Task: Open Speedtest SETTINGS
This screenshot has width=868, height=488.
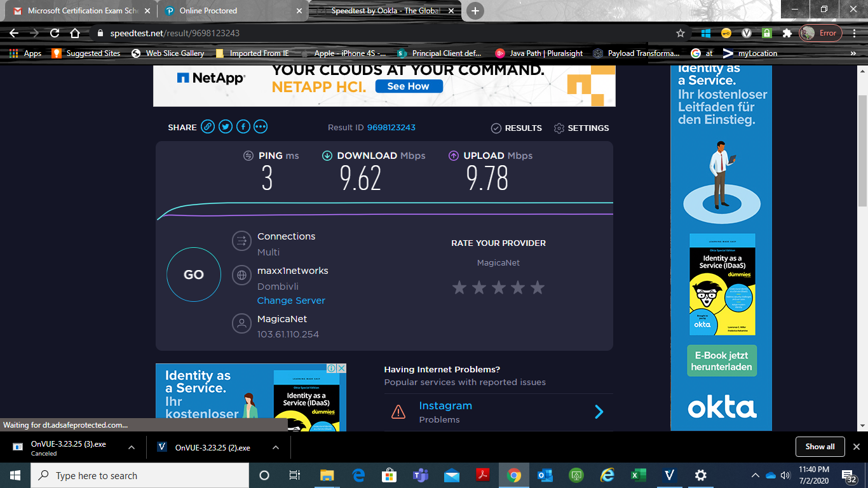Action: tap(581, 128)
